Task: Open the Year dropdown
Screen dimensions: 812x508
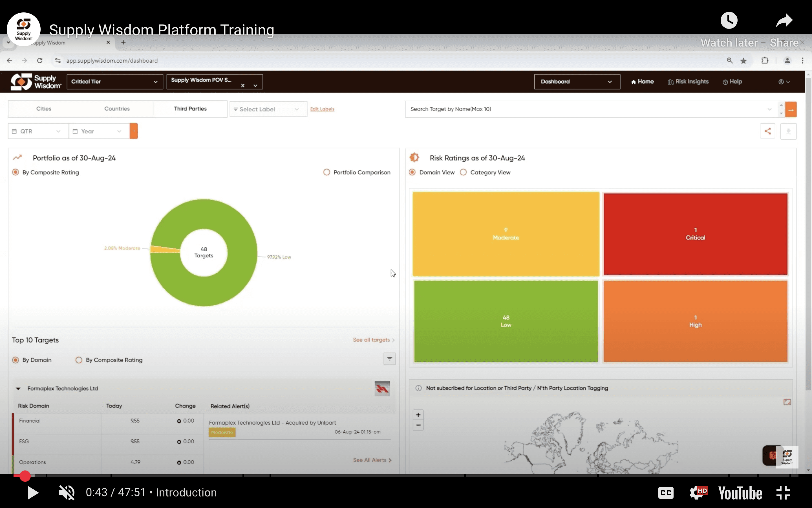Action: click(x=99, y=131)
